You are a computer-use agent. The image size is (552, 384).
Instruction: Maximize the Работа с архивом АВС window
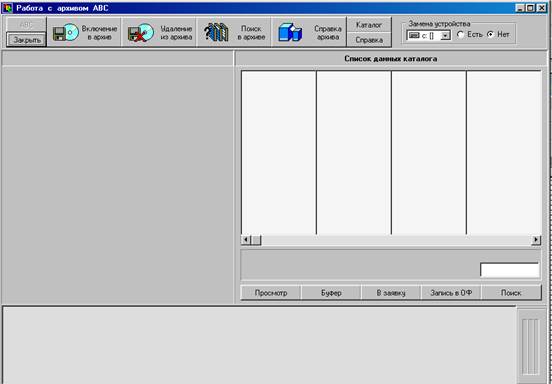pos(530,8)
